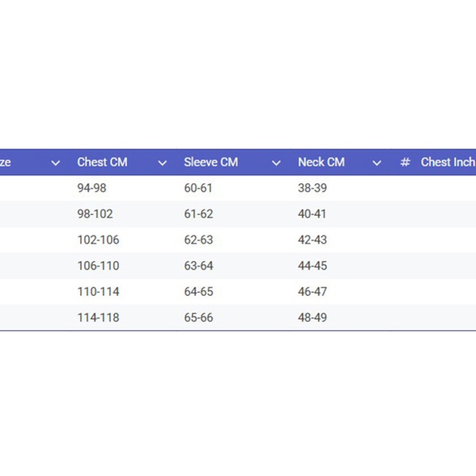Click the 62-63 sleeve cell
Image resolution: width=476 pixels, height=476 pixels.
coord(198,240)
